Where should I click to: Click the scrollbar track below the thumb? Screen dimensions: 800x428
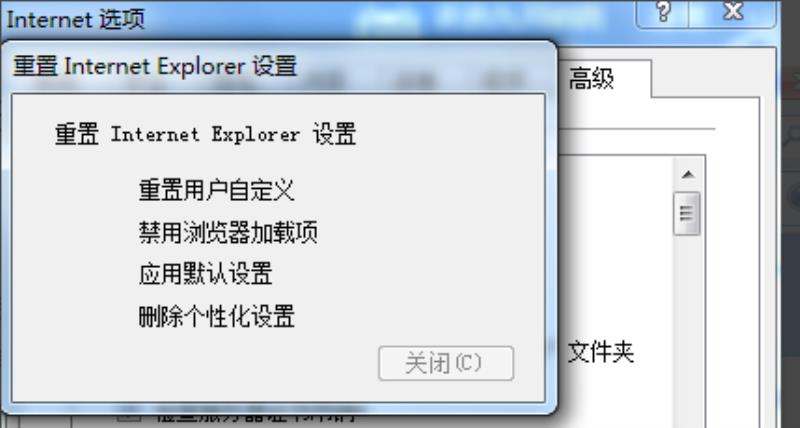pyautogui.click(x=687, y=326)
